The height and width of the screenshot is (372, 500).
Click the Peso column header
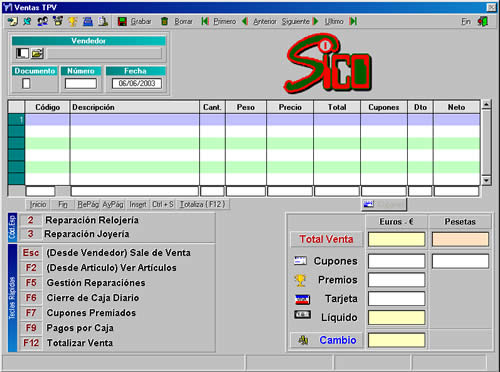(x=246, y=107)
